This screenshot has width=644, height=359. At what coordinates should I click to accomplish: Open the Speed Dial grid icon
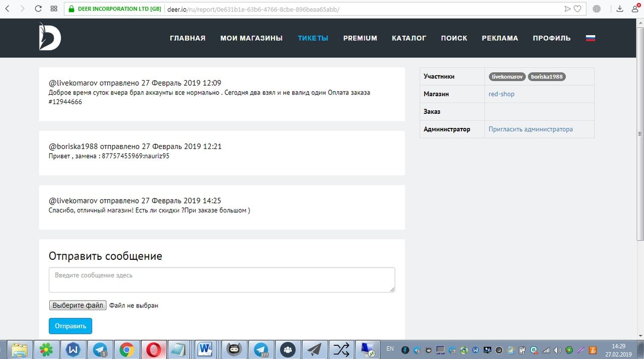click(x=54, y=9)
